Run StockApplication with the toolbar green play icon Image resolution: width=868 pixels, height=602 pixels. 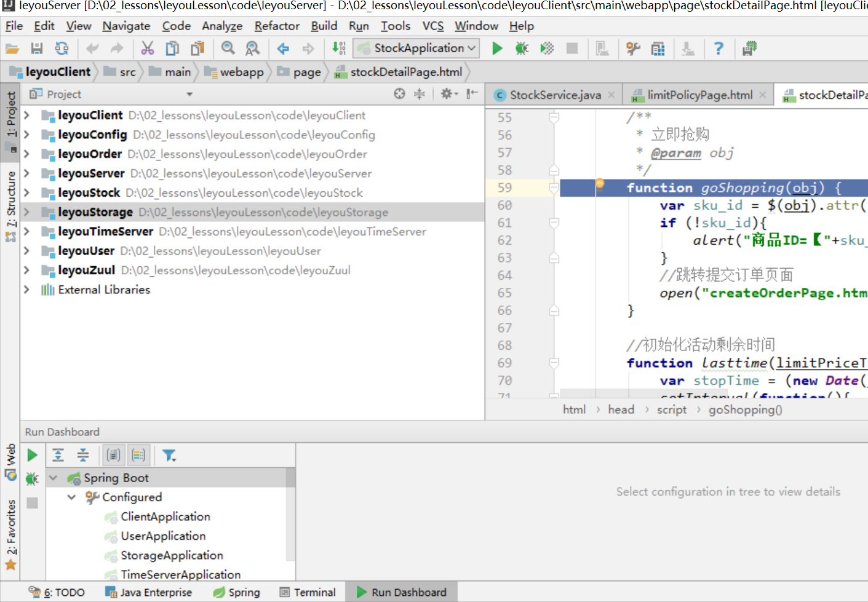pos(497,49)
